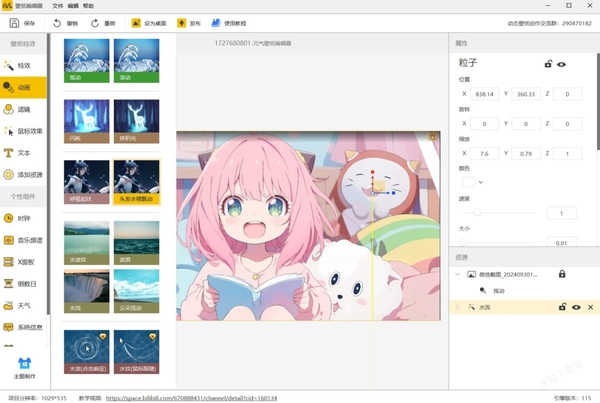Select the 文本 text tool sidebar item

click(x=23, y=153)
